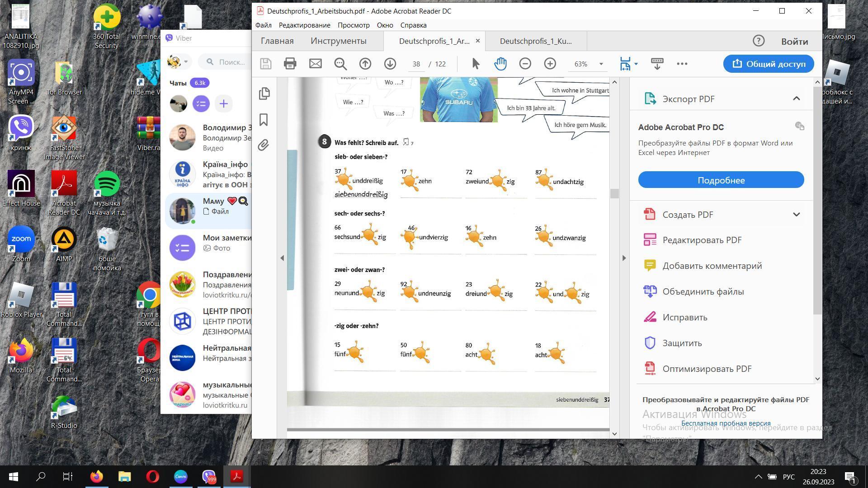Open the Attachments paperclip panel
Image resolution: width=868 pixels, height=488 pixels.
264,145
